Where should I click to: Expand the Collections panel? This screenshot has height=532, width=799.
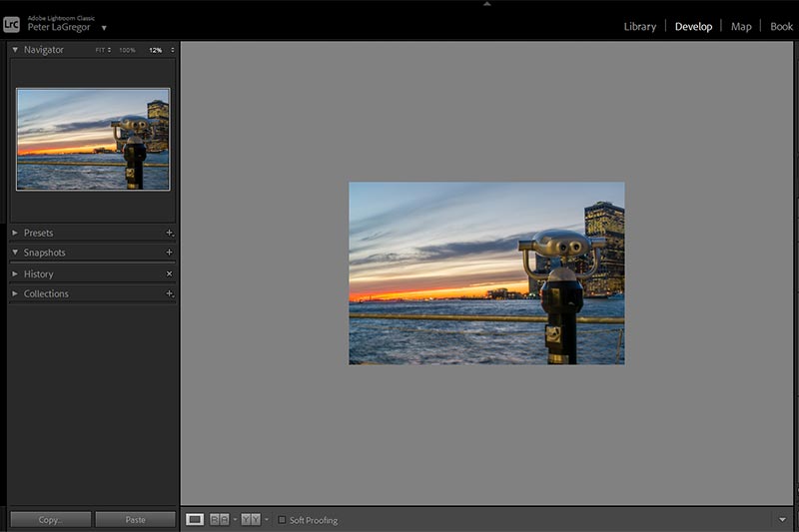click(15, 293)
